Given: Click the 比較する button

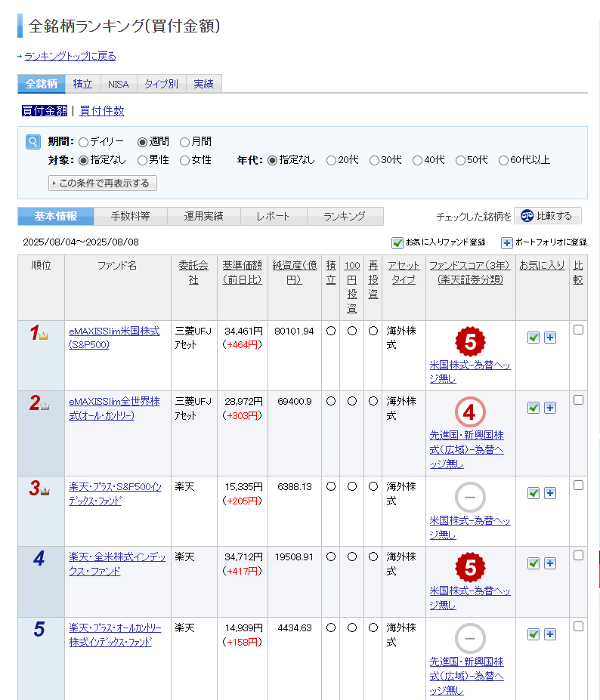Looking at the screenshot, I should pyautogui.click(x=548, y=216).
